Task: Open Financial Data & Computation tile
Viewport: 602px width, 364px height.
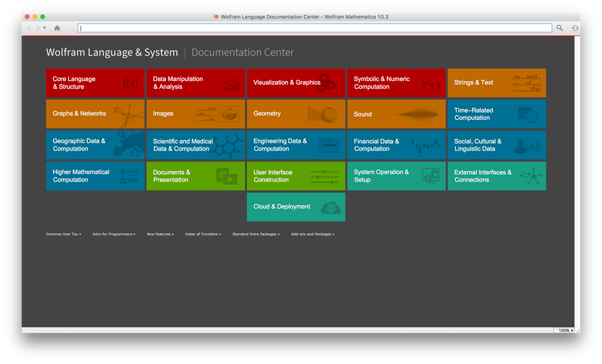Action: click(396, 145)
